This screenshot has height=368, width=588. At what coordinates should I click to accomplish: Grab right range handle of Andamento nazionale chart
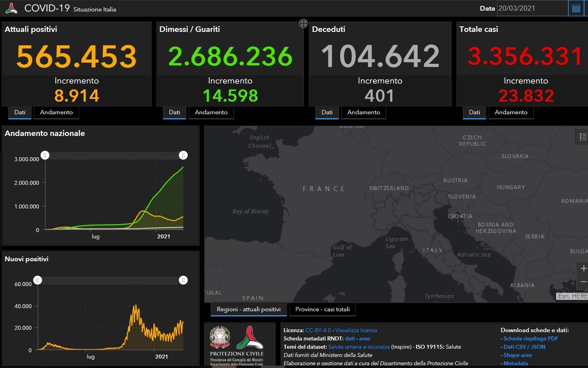pyautogui.click(x=183, y=155)
